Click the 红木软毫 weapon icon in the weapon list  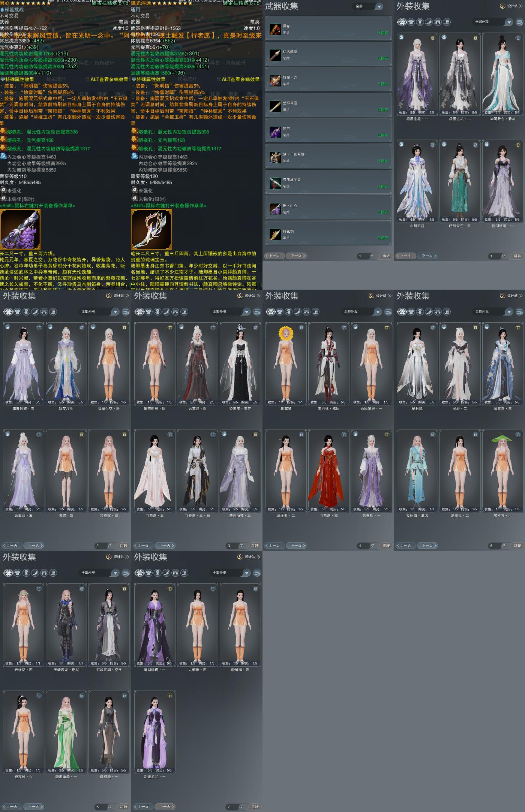click(x=275, y=55)
